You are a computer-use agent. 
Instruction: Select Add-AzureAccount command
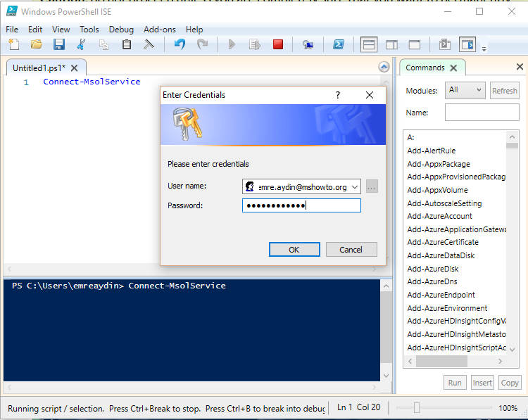pos(440,216)
